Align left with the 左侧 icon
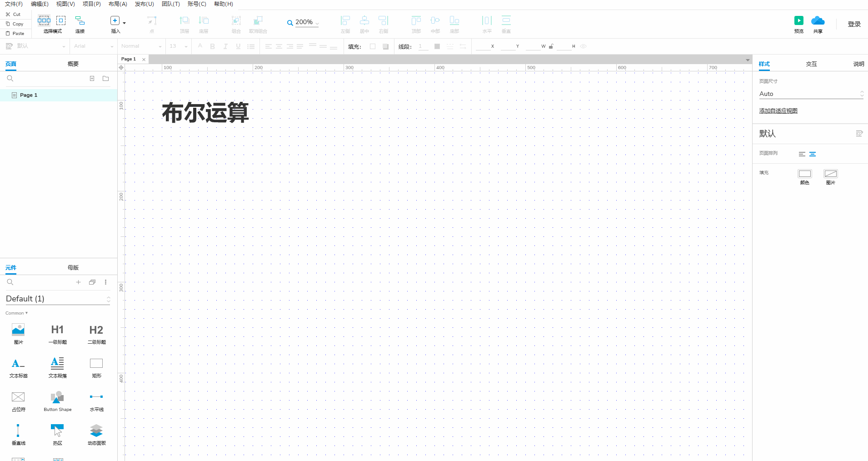Screen dimensions: 868x461 click(x=345, y=20)
